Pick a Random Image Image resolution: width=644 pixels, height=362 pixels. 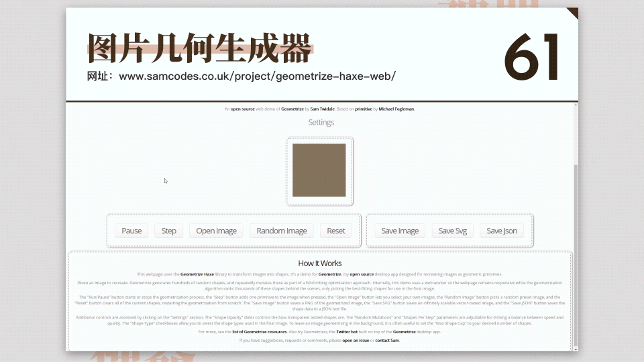click(282, 231)
